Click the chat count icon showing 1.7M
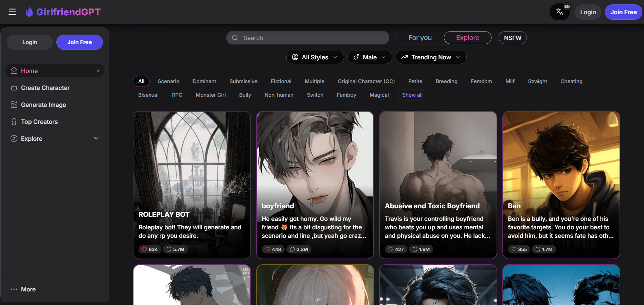644x305 pixels. click(x=538, y=249)
